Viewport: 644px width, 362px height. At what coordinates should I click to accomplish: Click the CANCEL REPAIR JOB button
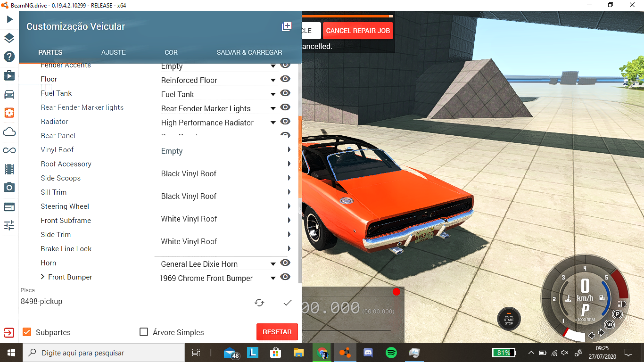pyautogui.click(x=358, y=31)
